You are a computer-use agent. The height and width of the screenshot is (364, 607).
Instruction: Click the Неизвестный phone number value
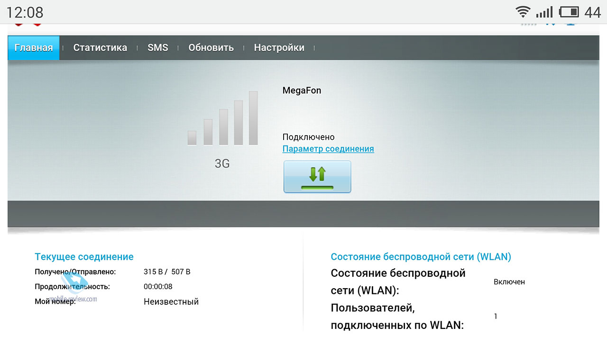[x=171, y=301]
